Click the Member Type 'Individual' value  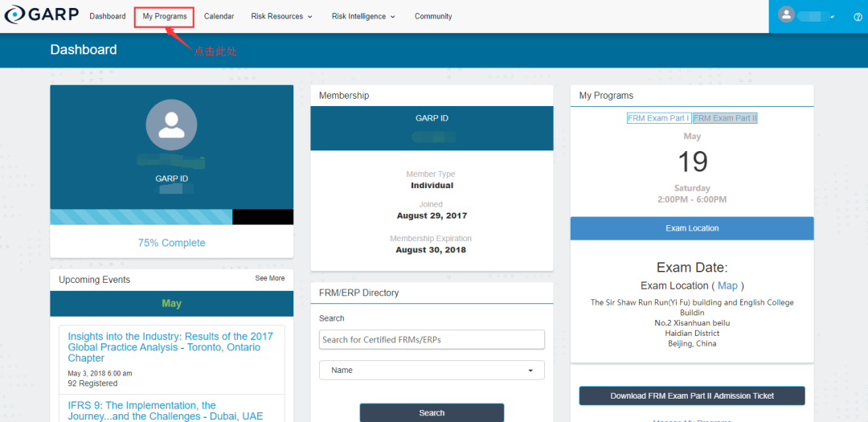tap(432, 186)
